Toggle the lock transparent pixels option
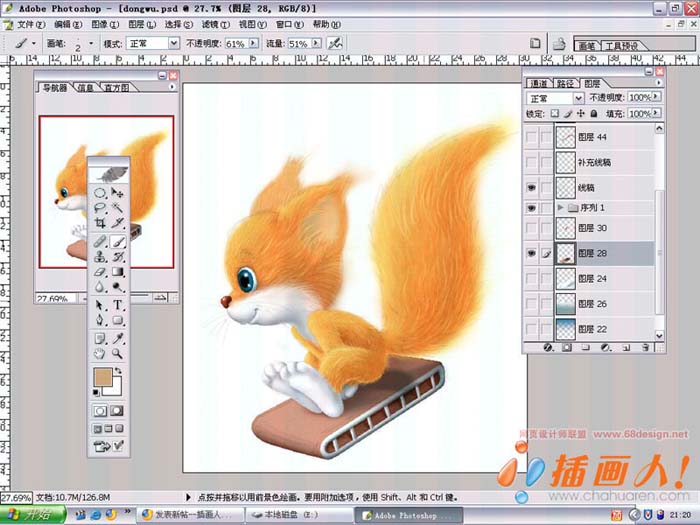The width and height of the screenshot is (700, 525). click(x=554, y=113)
